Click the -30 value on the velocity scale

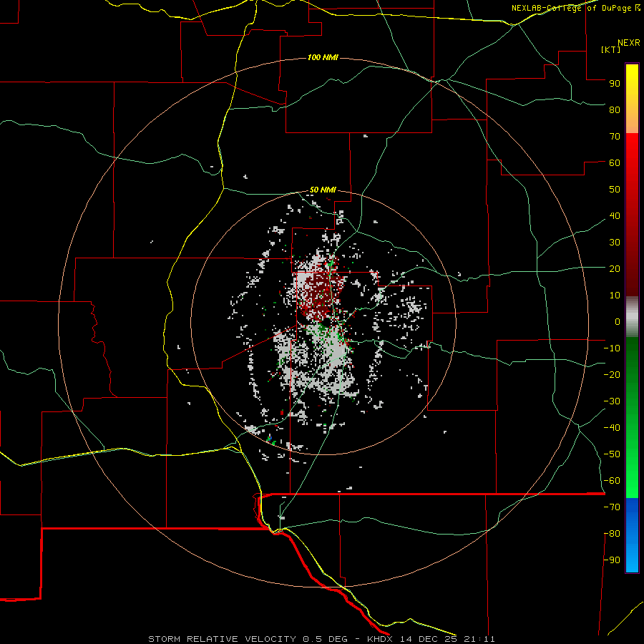click(612, 401)
